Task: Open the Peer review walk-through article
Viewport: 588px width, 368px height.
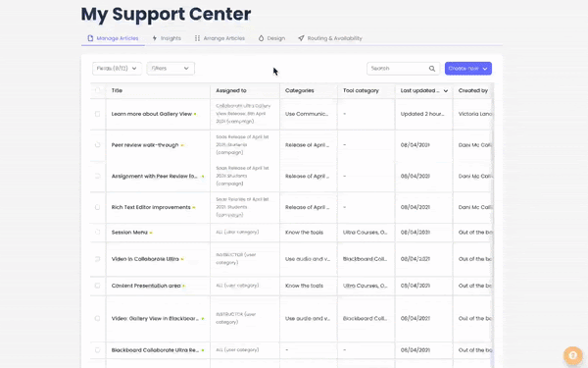Action: tap(145, 145)
